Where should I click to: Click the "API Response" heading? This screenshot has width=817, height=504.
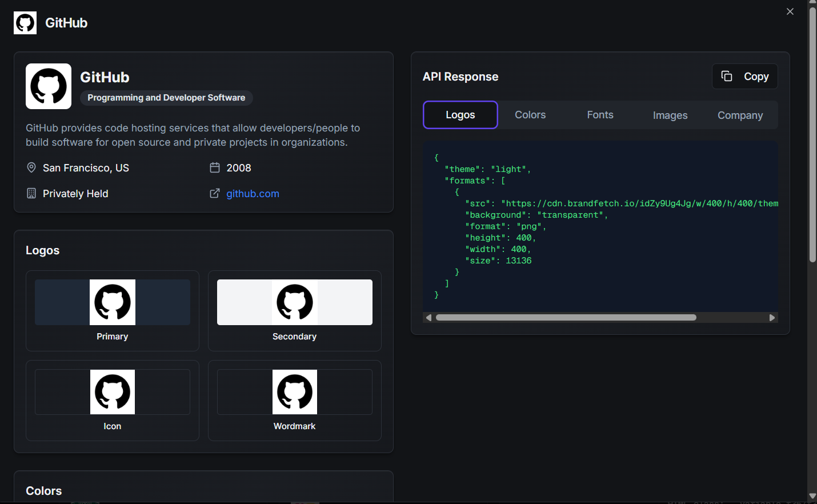[460, 77]
